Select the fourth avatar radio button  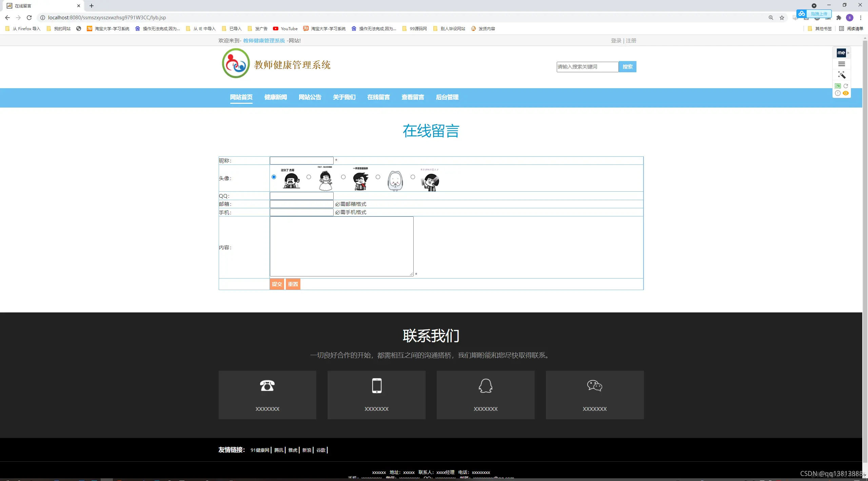pyautogui.click(x=378, y=177)
